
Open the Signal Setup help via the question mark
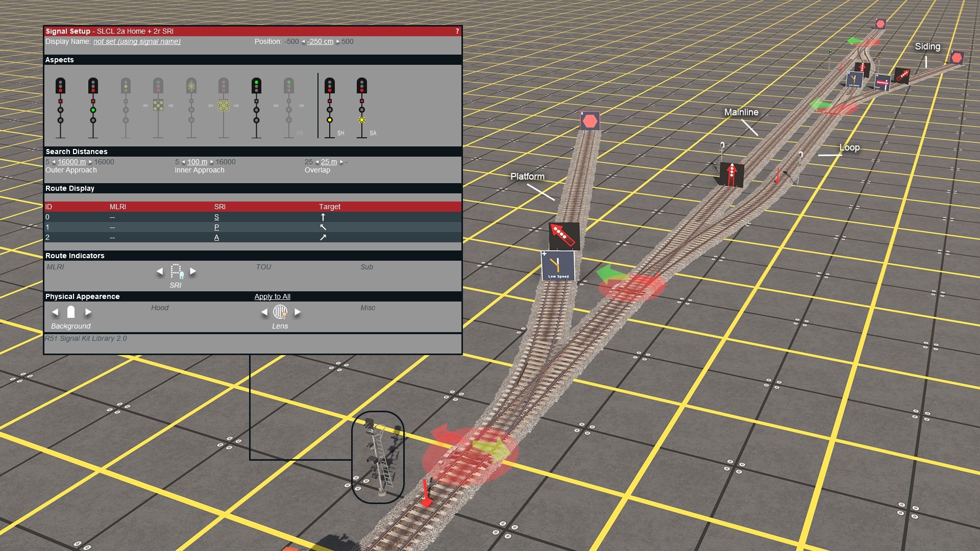pos(458,31)
